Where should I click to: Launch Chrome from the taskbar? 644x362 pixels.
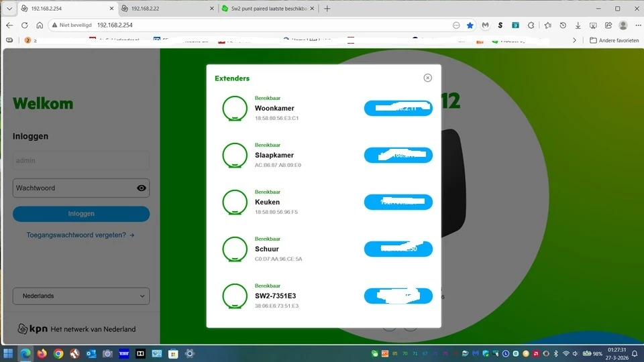[x=58, y=353]
